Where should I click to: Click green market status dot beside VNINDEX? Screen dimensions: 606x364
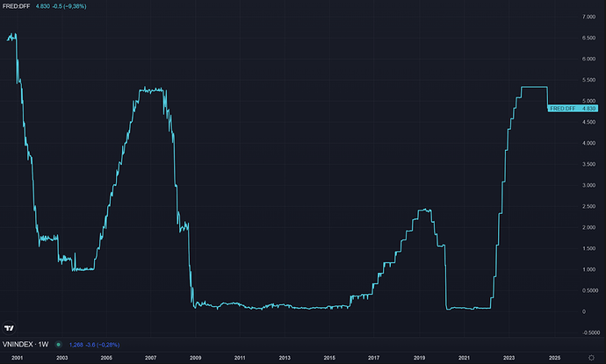pos(58,345)
